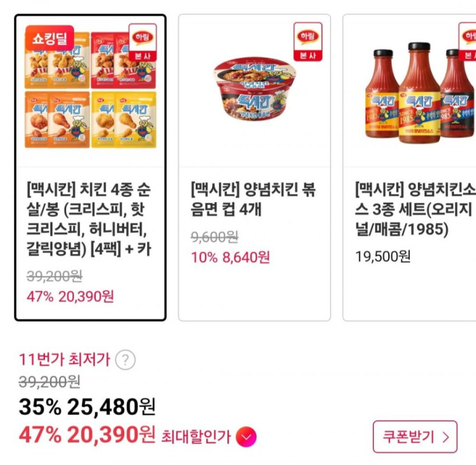Click the large 47% 20,390원 max discount price

87,435
